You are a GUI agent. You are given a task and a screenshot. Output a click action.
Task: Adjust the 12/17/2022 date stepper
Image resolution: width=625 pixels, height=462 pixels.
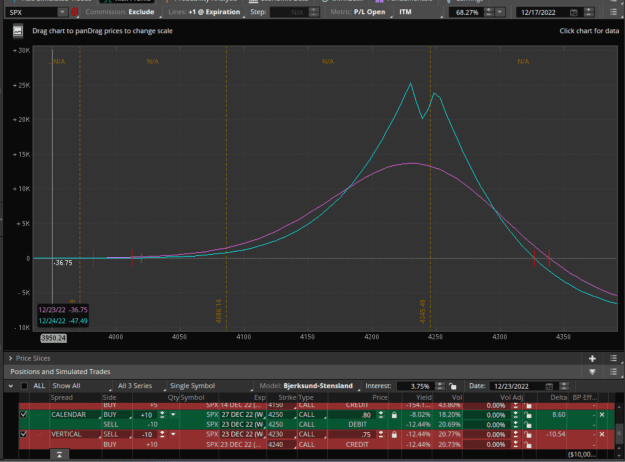pos(588,12)
